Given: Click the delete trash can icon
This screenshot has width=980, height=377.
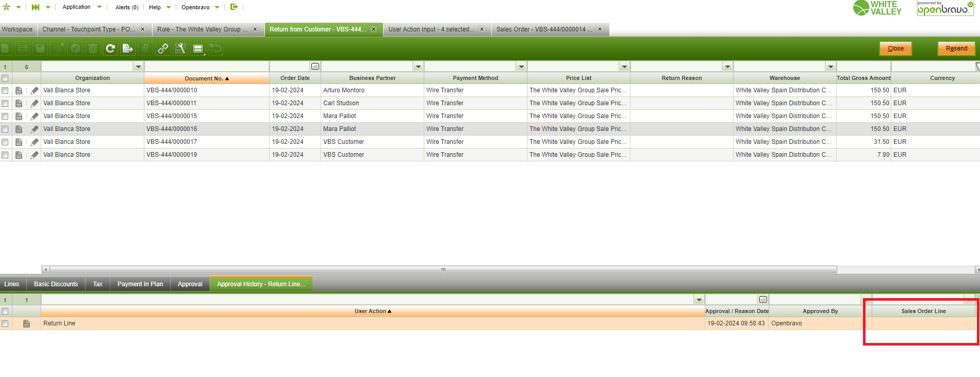Looking at the screenshot, I should pyautogui.click(x=93, y=48).
